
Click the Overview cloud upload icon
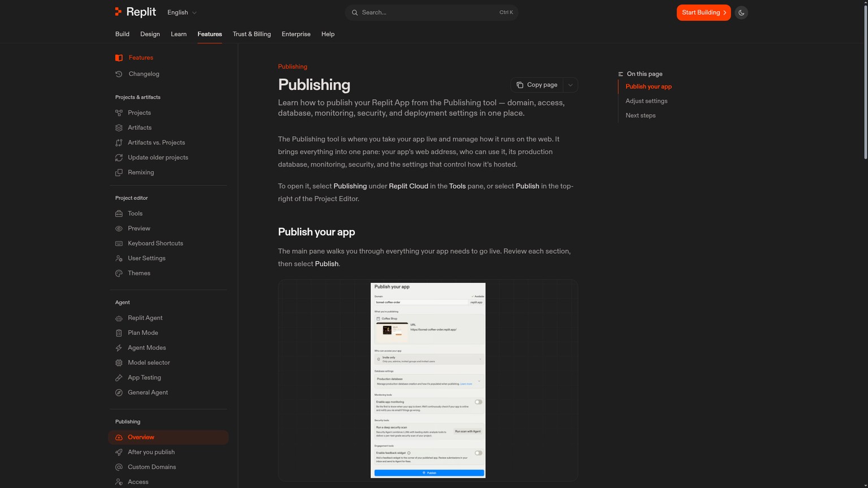click(119, 437)
